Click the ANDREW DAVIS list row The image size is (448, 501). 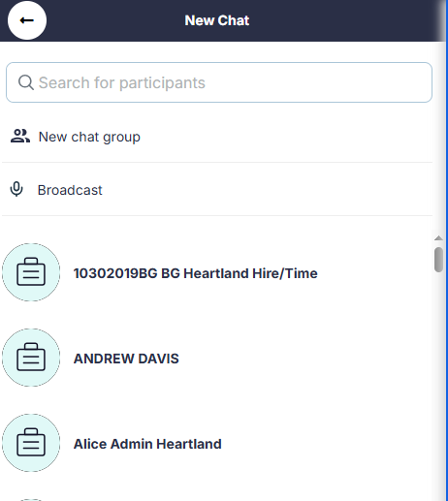217,358
